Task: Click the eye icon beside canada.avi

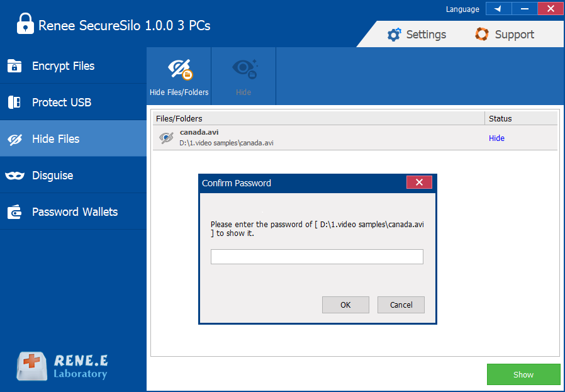Action: 166,138
